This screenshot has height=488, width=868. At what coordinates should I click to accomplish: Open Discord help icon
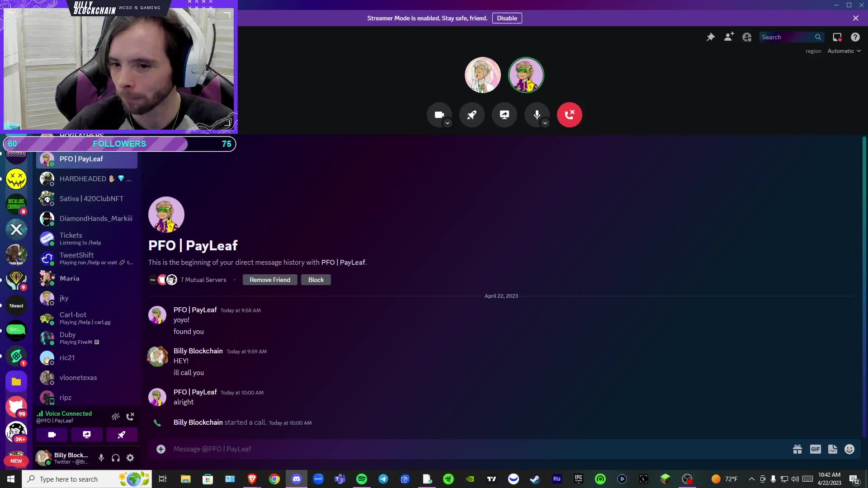[855, 37]
